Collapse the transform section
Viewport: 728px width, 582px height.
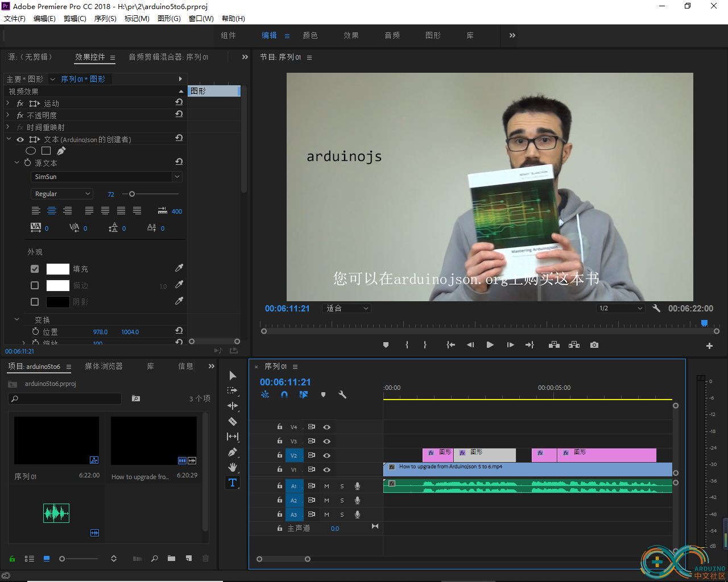16,319
